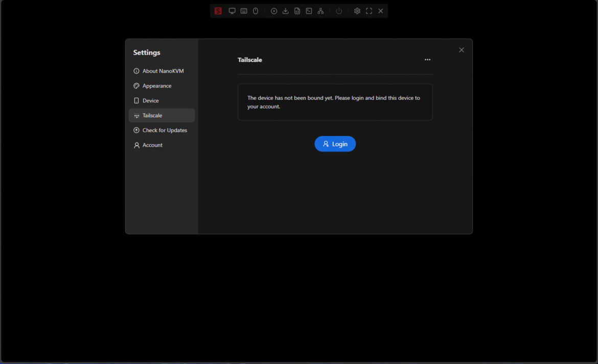
Task: Open About NanoKVM settings section
Action: [162, 71]
